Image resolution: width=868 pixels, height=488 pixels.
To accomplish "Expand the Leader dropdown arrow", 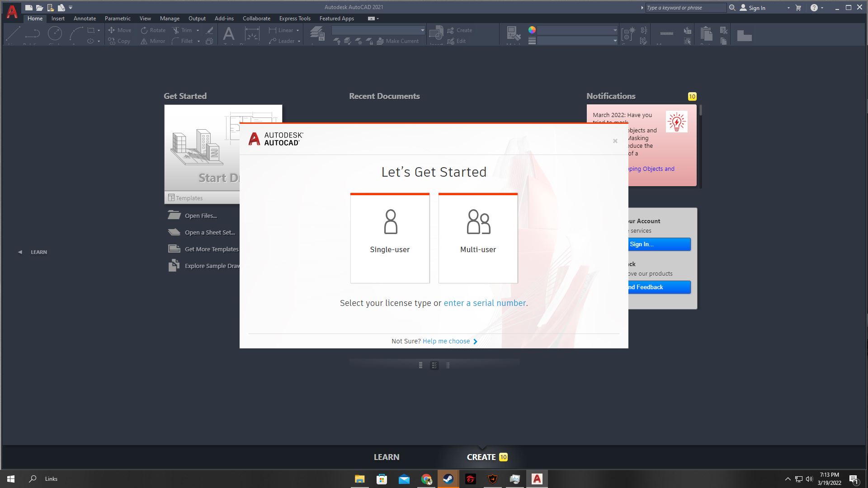I will 298,41.
